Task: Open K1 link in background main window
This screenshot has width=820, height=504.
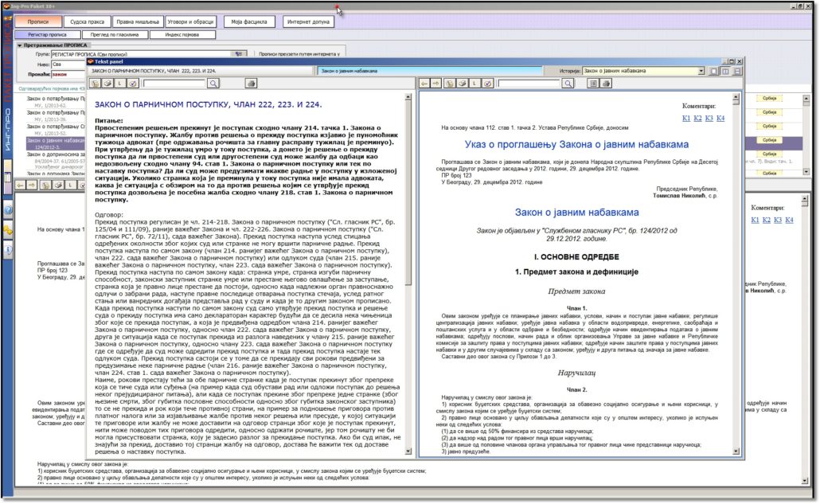Action: point(755,220)
